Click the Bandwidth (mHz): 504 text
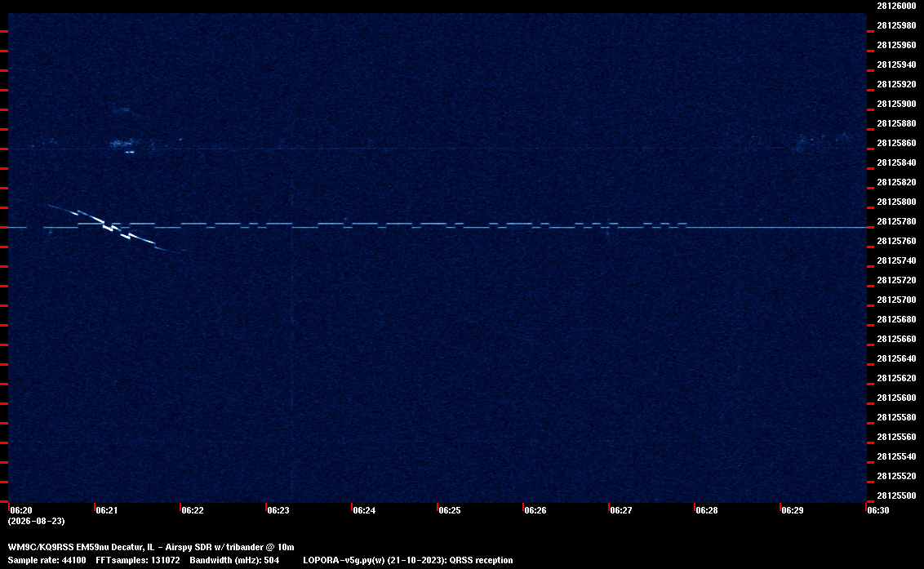This screenshot has width=924, height=569. (234, 560)
